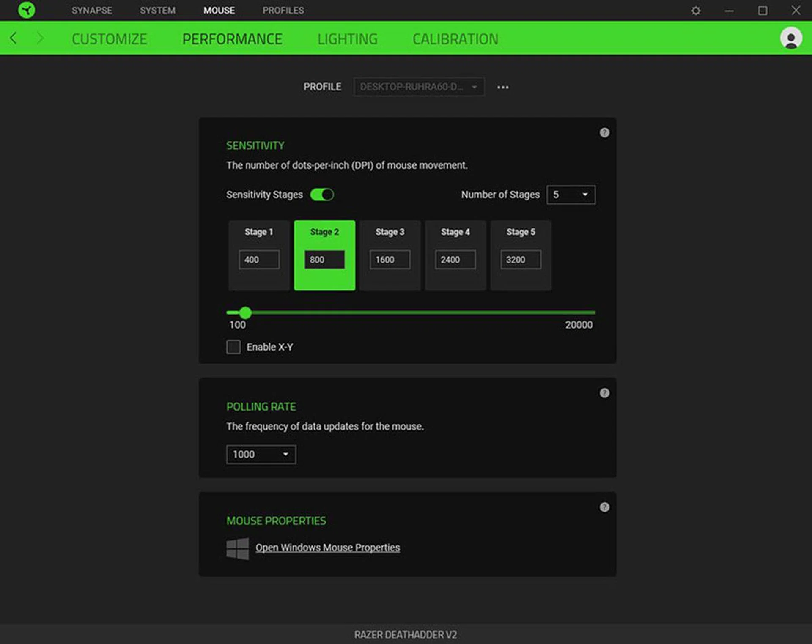The width and height of the screenshot is (812, 644).
Task: Click the Windows logo icon
Action: click(238, 548)
